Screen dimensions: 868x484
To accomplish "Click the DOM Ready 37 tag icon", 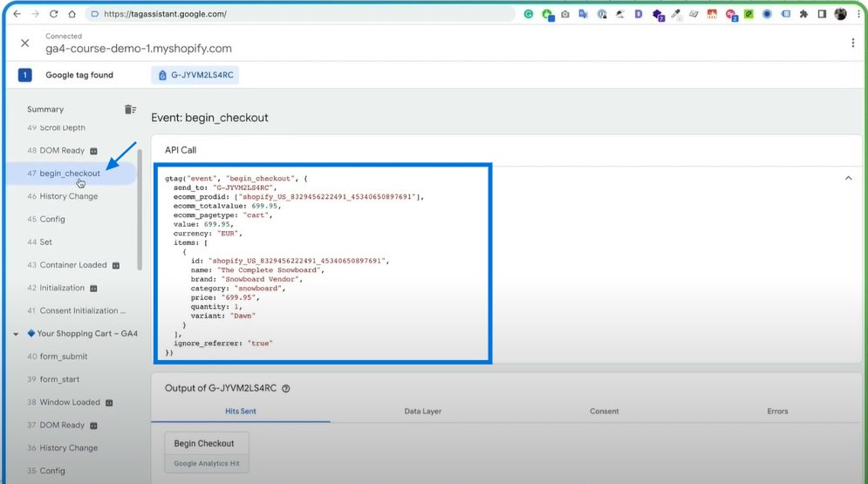I will [93, 426].
